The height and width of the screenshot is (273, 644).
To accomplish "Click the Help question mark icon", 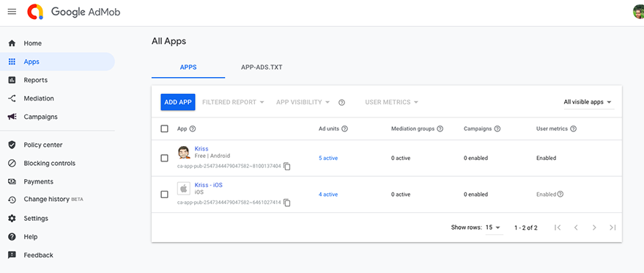I will coord(12,237).
